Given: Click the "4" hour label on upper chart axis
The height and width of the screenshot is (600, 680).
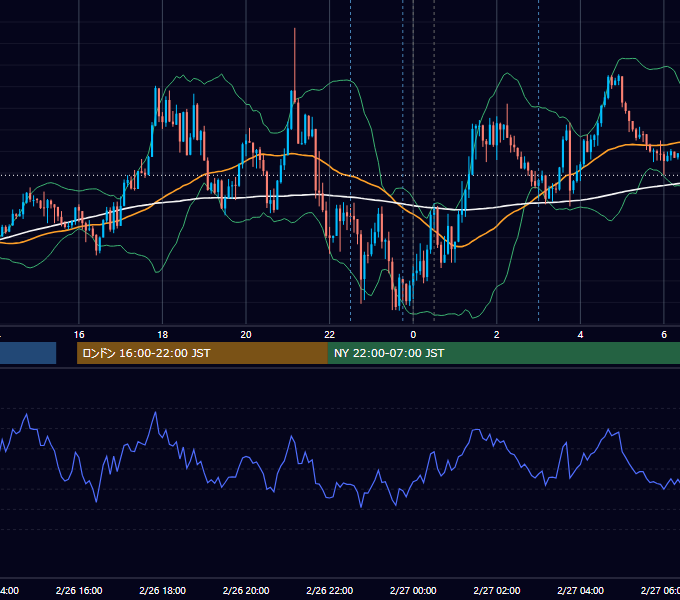Looking at the screenshot, I should [x=580, y=335].
